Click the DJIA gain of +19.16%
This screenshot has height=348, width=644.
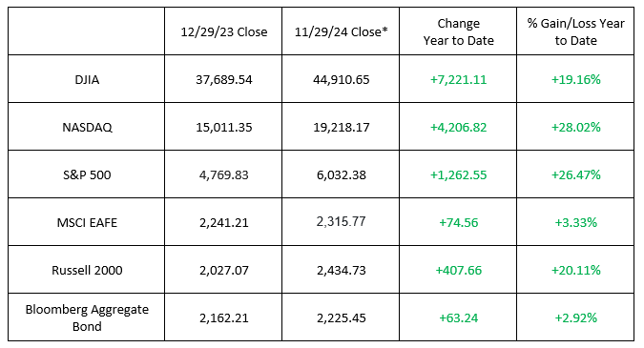click(x=576, y=79)
